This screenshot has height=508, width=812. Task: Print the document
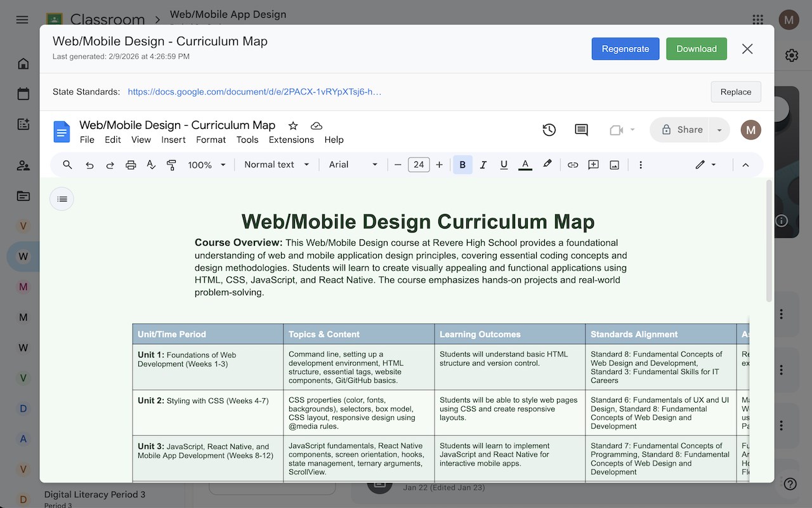pyautogui.click(x=131, y=164)
